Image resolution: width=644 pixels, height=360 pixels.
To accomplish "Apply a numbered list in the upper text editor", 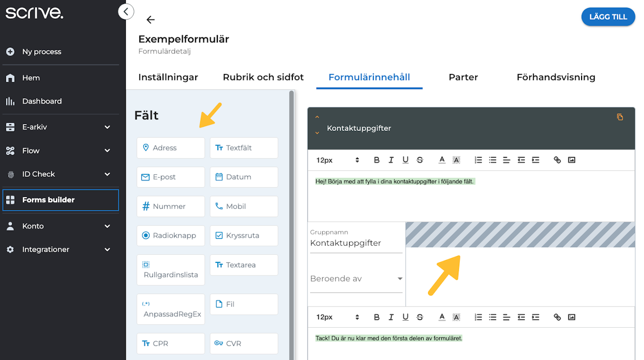I will pyautogui.click(x=478, y=160).
